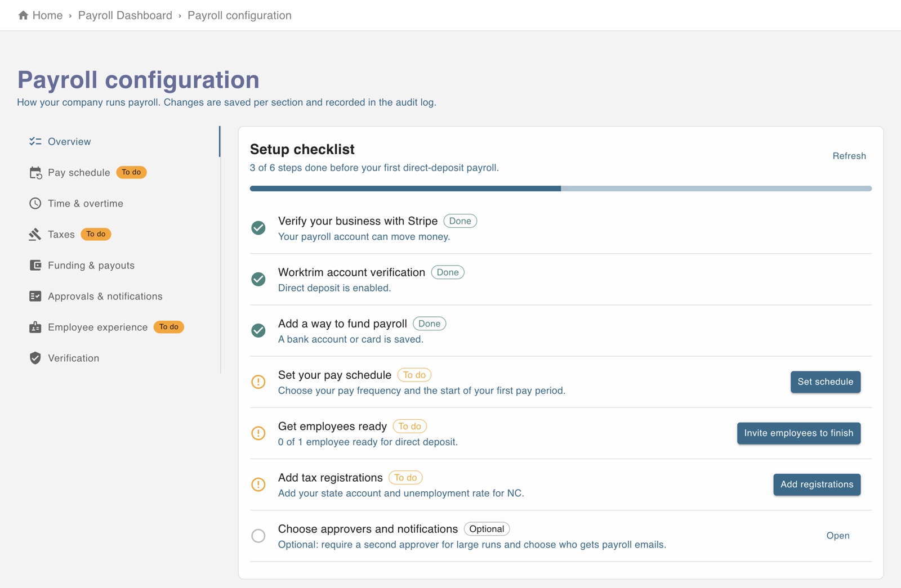
Task: Click the Set schedule button
Action: coord(826,381)
